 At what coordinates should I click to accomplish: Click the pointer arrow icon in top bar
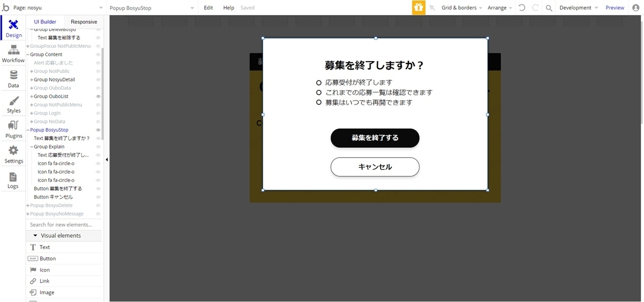click(x=433, y=8)
